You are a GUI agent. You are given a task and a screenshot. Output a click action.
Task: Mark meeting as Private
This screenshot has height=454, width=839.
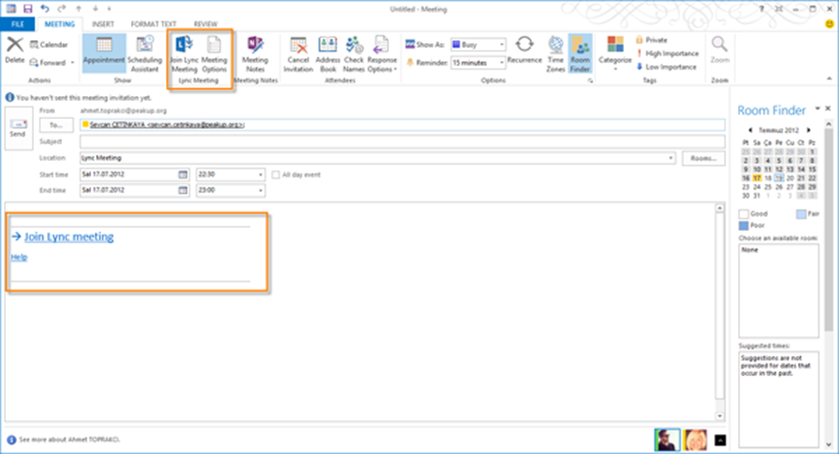pos(651,40)
